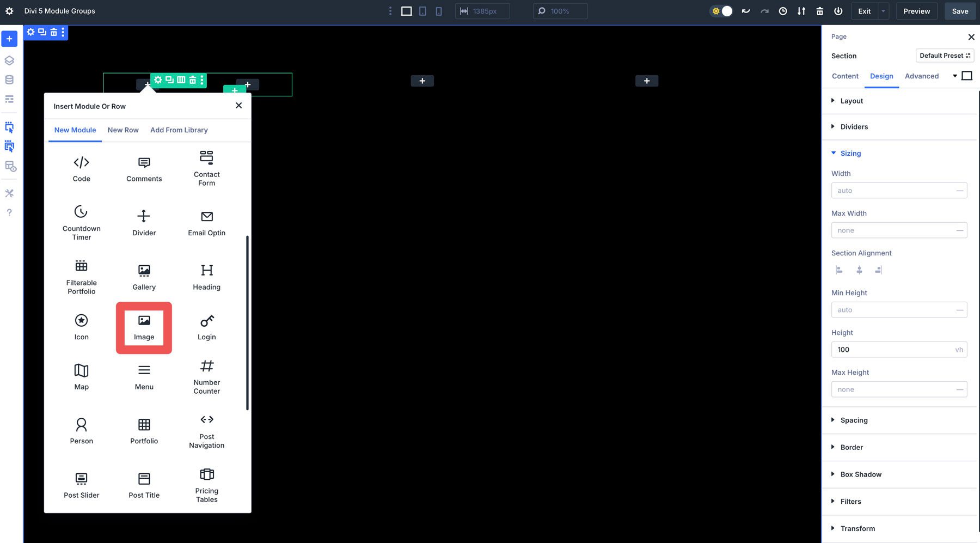Select the color swatch beside the Design tabs

click(x=967, y=76)
